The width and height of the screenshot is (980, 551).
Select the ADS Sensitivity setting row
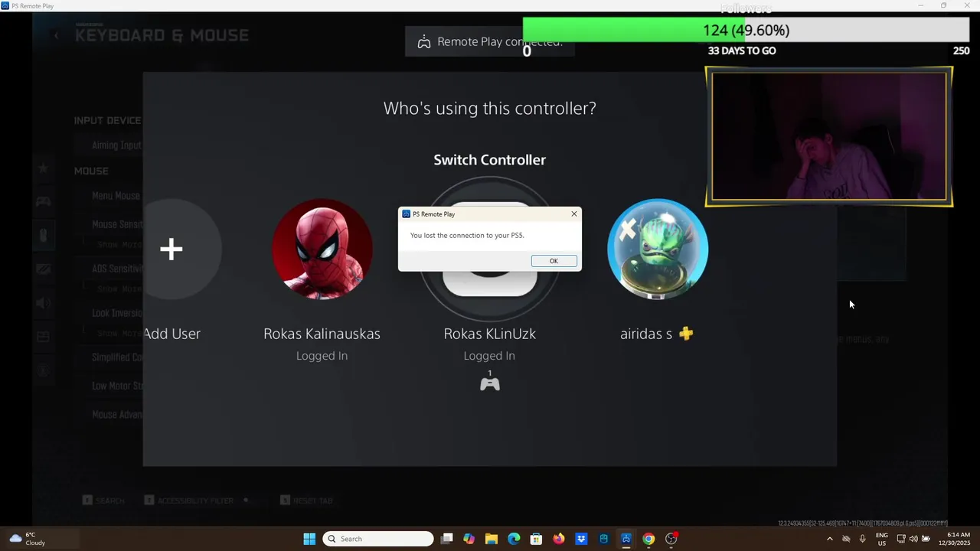109,269
